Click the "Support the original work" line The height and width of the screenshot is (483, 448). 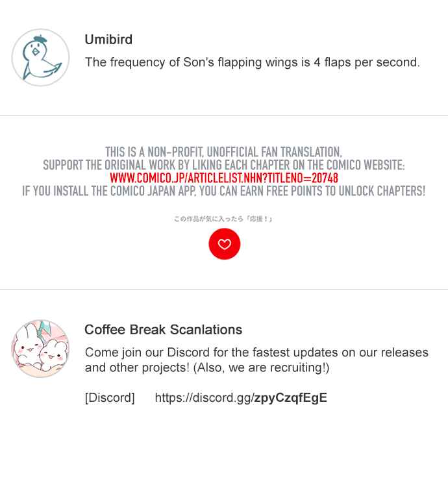click(224, 165)
